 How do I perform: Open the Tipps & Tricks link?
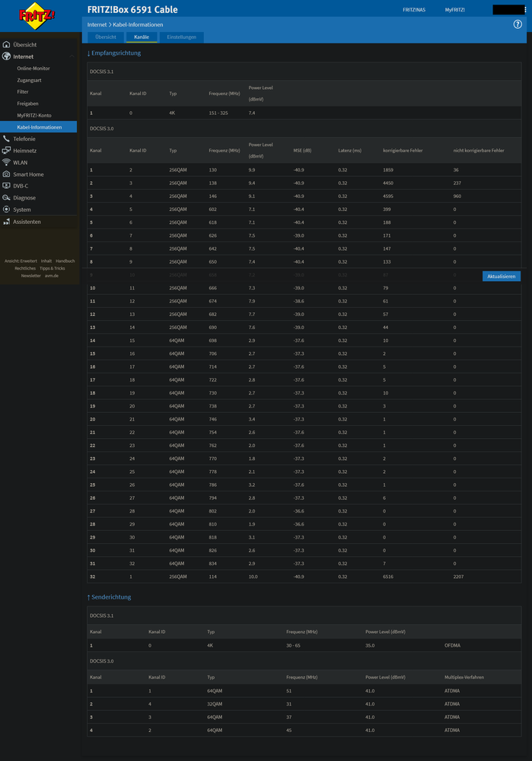(53, 268)
